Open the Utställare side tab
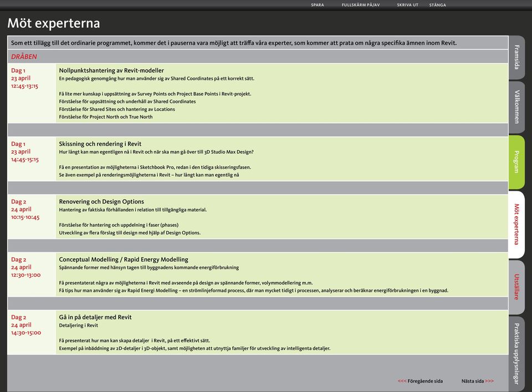 [516, 287]
